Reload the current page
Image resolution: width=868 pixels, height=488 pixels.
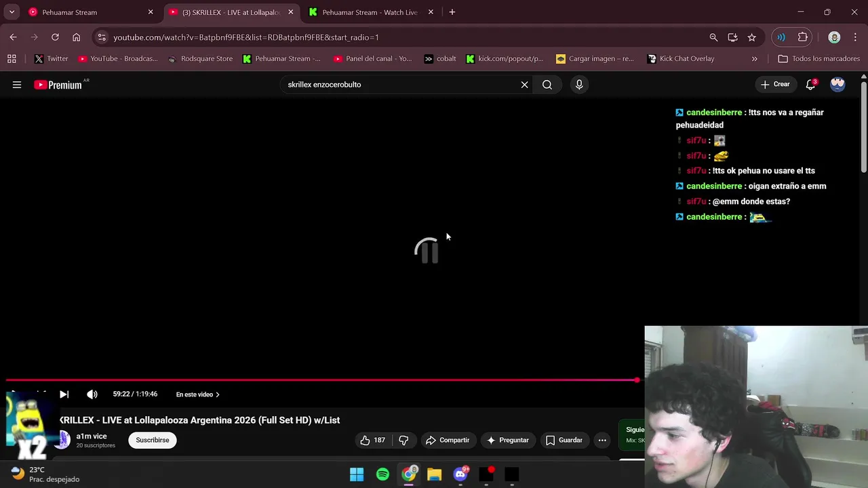click(x=55, y=37)
